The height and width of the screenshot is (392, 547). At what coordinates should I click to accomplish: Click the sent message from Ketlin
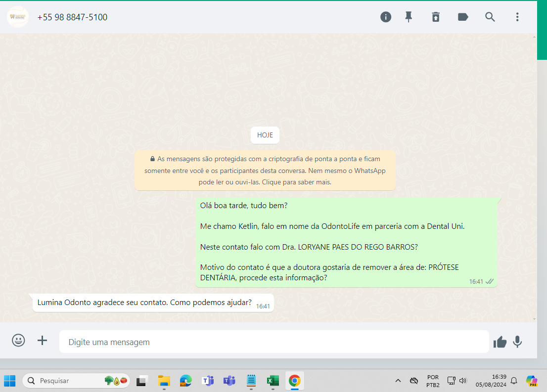346,242
